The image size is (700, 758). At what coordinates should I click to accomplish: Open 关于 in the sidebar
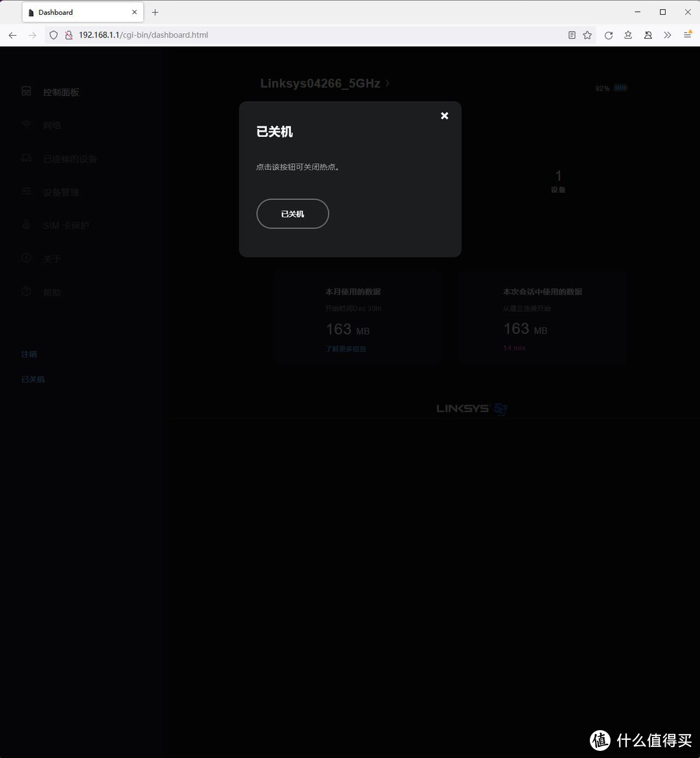(x=52, y=259)
